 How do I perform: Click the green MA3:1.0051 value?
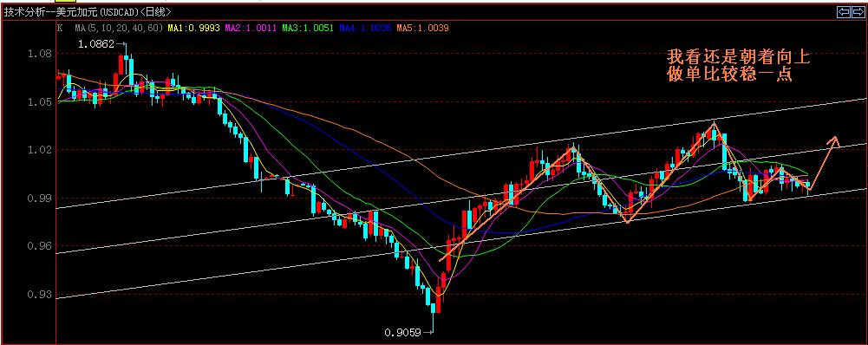308,28
